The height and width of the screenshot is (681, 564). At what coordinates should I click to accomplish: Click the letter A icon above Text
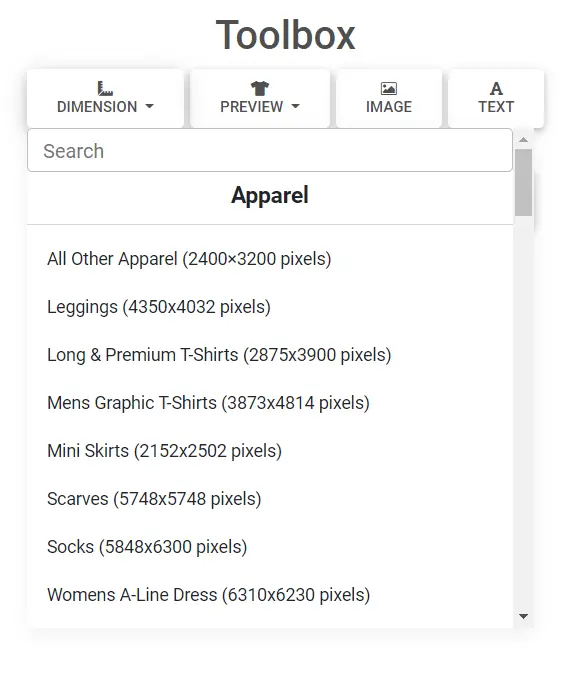click(496, 89)
